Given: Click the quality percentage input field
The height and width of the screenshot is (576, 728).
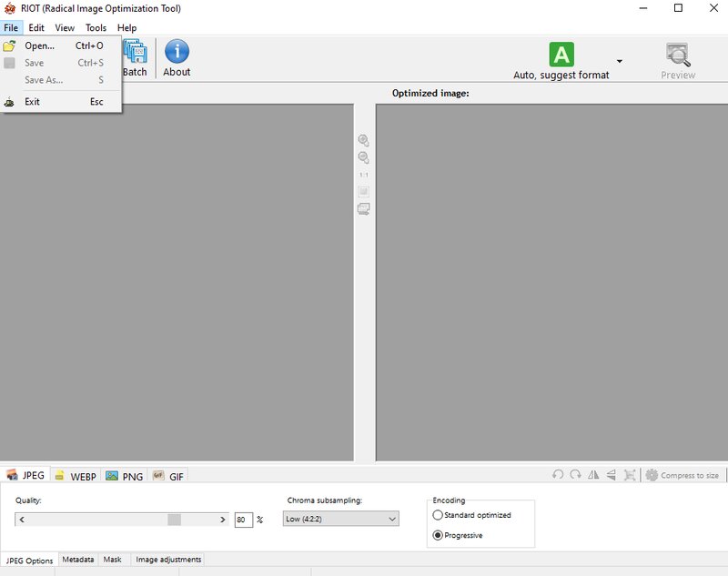Looking at the screenshot, I should pos(243,520).
